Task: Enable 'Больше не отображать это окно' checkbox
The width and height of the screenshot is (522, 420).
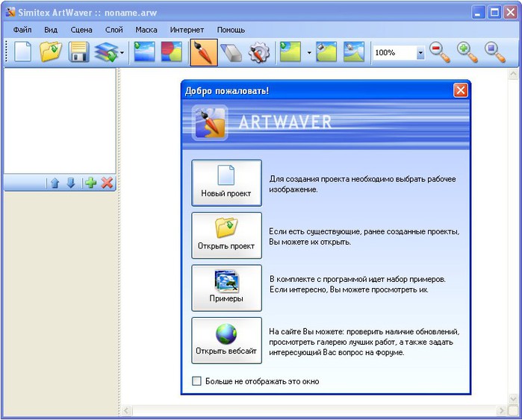Action: click(196, 381)
